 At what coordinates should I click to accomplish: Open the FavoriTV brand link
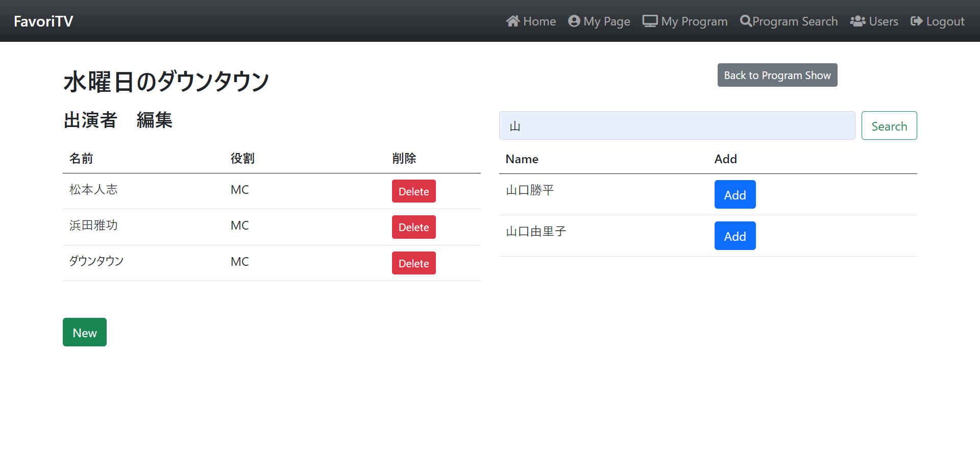[x=43, y=21]
